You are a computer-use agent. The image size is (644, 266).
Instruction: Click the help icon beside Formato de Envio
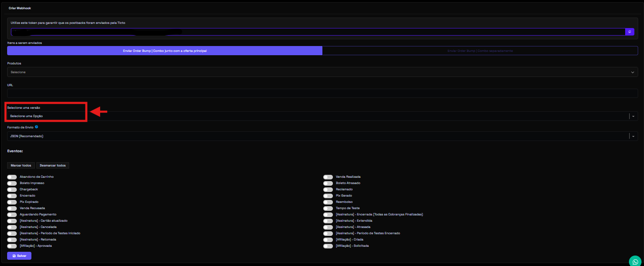click(37, 127)
